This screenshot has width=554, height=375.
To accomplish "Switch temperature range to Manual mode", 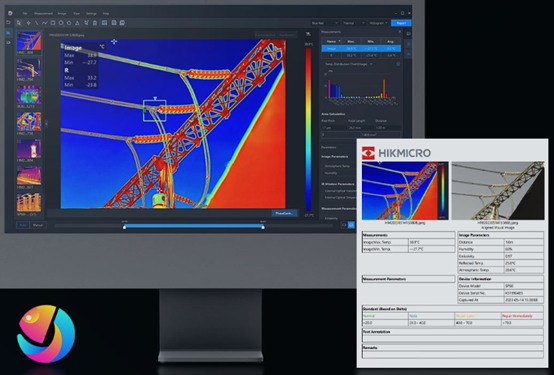I will (x=37, y=225).
